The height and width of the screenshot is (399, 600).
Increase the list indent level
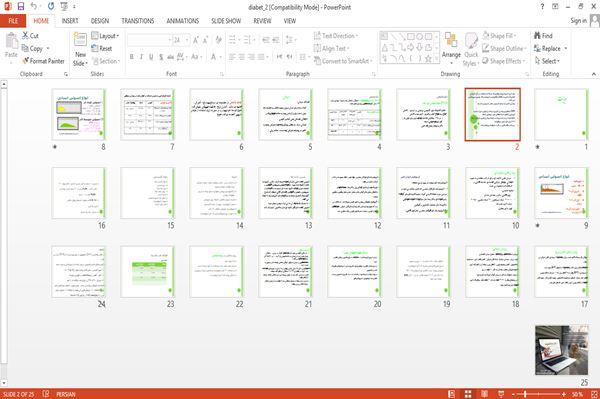coord(276,40)
